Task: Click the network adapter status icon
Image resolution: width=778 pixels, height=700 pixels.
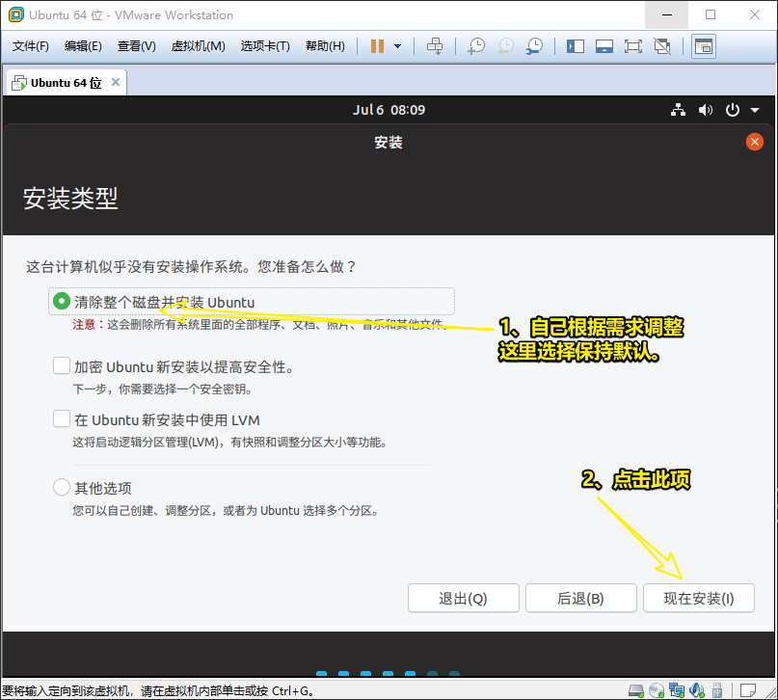Action: click(x=676, y=690)
